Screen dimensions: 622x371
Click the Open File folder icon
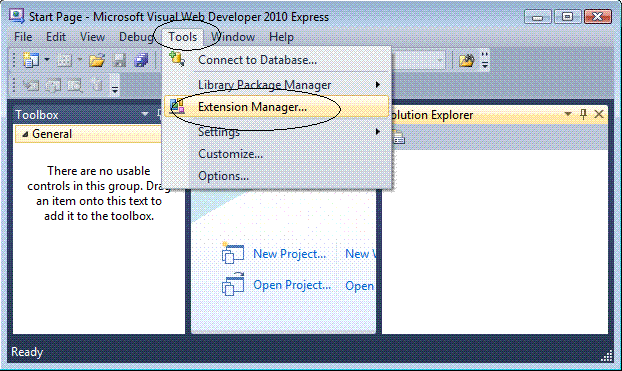tap(97, 60)
